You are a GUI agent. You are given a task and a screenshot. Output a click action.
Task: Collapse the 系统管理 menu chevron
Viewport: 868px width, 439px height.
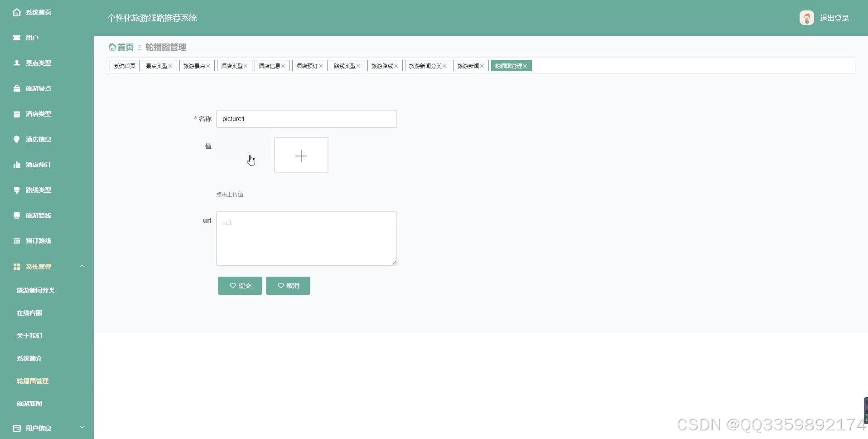(82, 266)
